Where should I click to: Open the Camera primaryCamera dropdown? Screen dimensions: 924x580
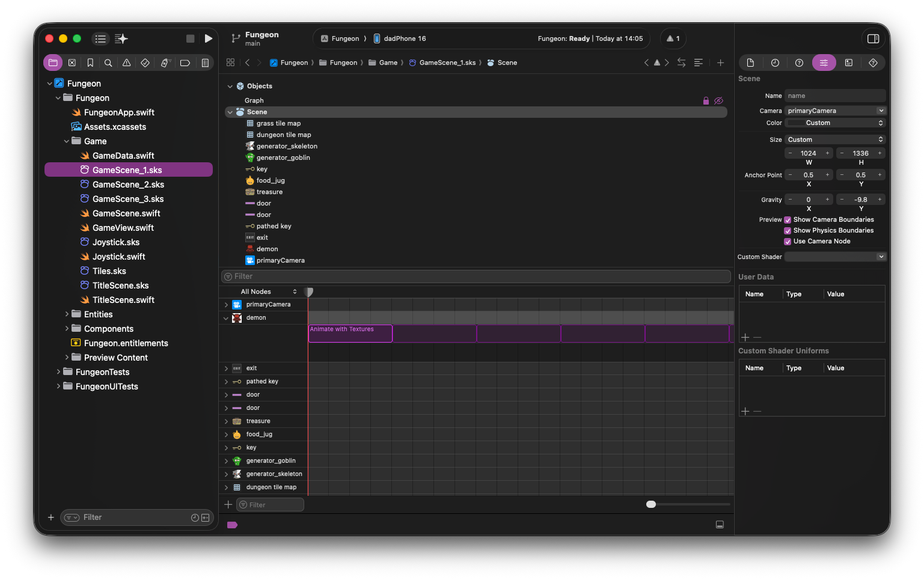(x=835, y=111)
